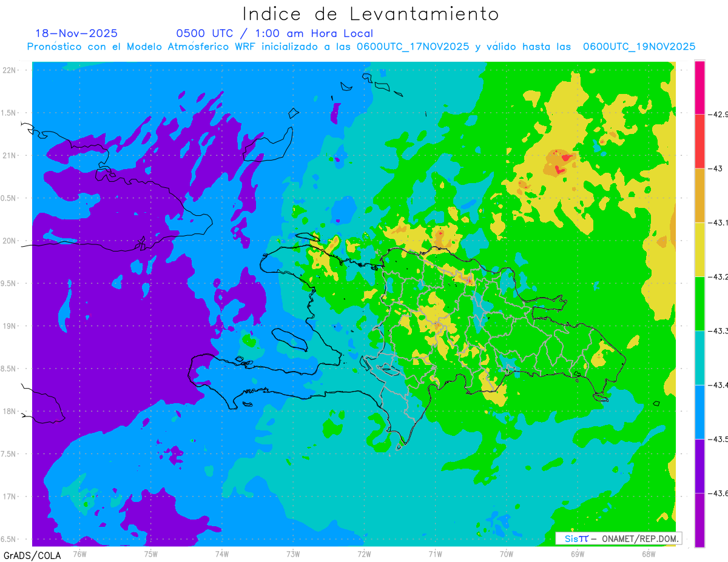Select the "69W" longitude label
Viewport: 728px width, 562px height.
pyautogui.click(x=578, y=554)
